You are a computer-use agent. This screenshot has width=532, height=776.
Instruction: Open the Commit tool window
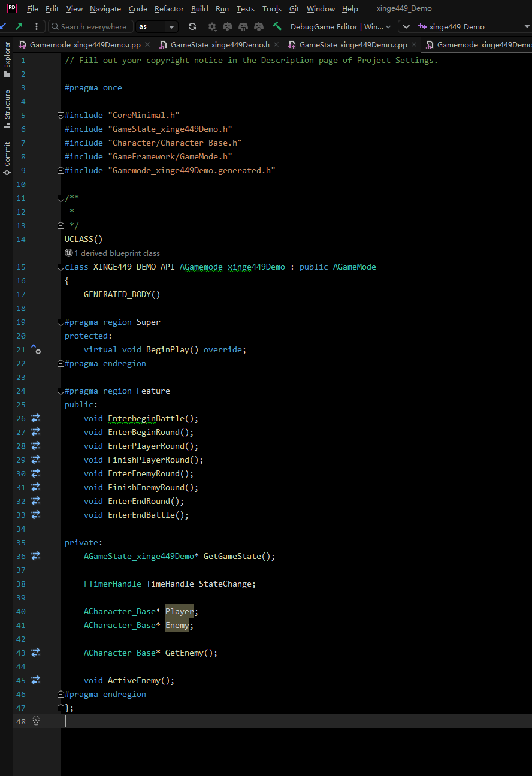[7, 158]
